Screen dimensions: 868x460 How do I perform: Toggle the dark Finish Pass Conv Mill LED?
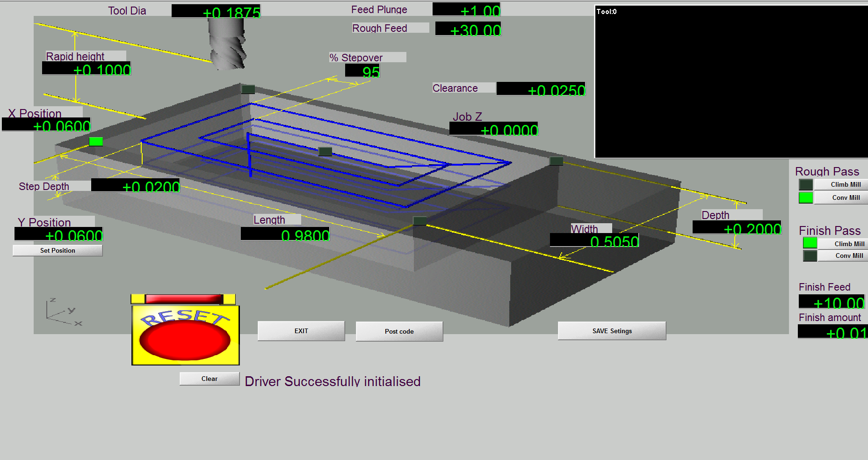point(810,256)
